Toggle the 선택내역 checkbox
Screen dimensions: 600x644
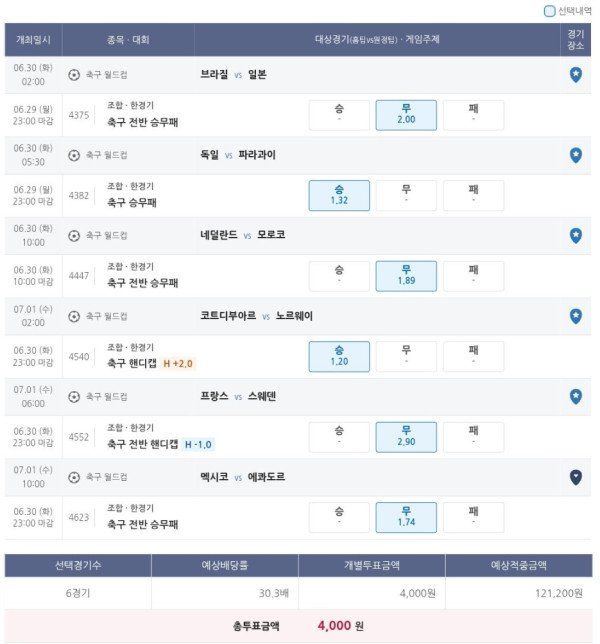tap(549, 11)
